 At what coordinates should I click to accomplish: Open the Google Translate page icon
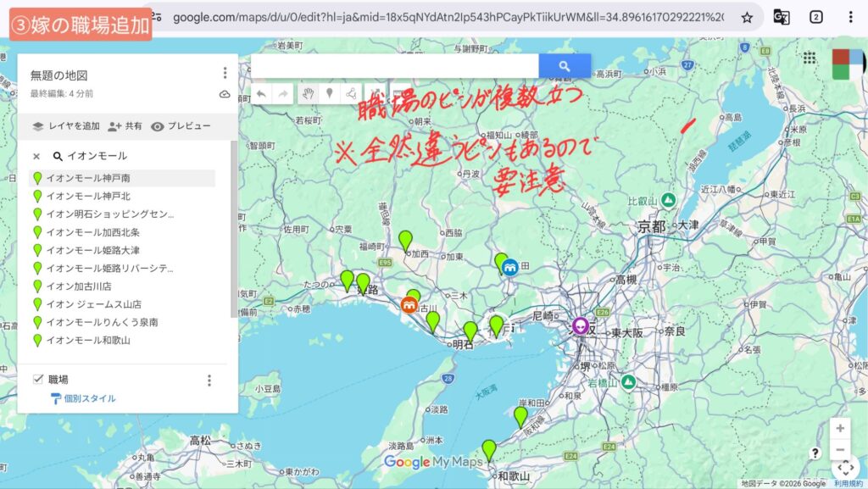[x=782, y=17]
